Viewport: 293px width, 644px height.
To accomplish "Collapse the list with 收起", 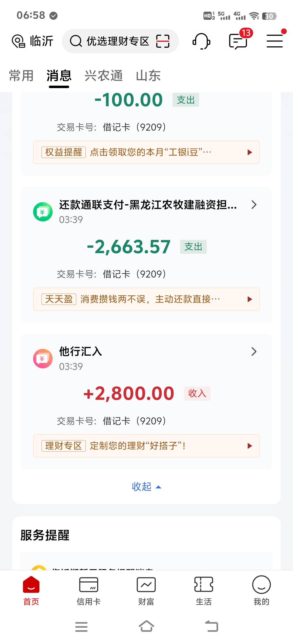I will coord(146,487).
